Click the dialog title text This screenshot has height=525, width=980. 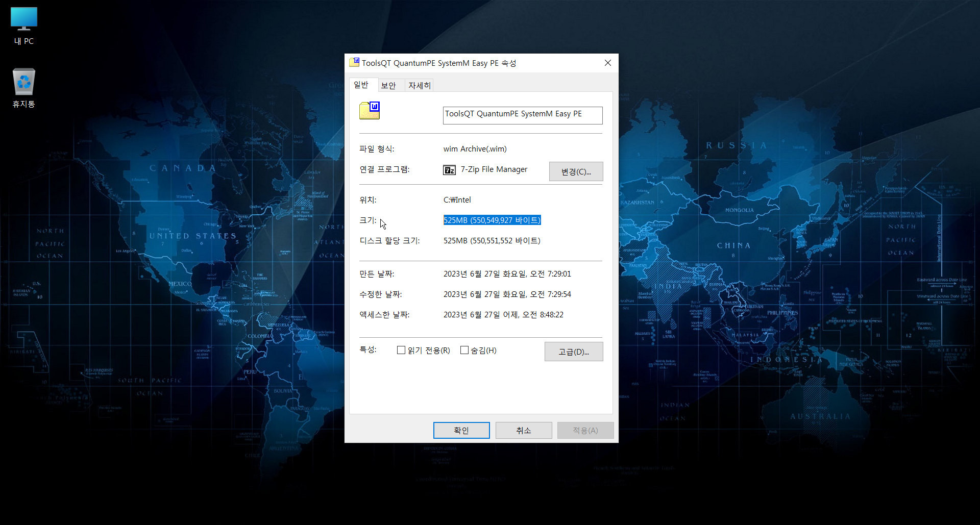[x=439, y=63]
